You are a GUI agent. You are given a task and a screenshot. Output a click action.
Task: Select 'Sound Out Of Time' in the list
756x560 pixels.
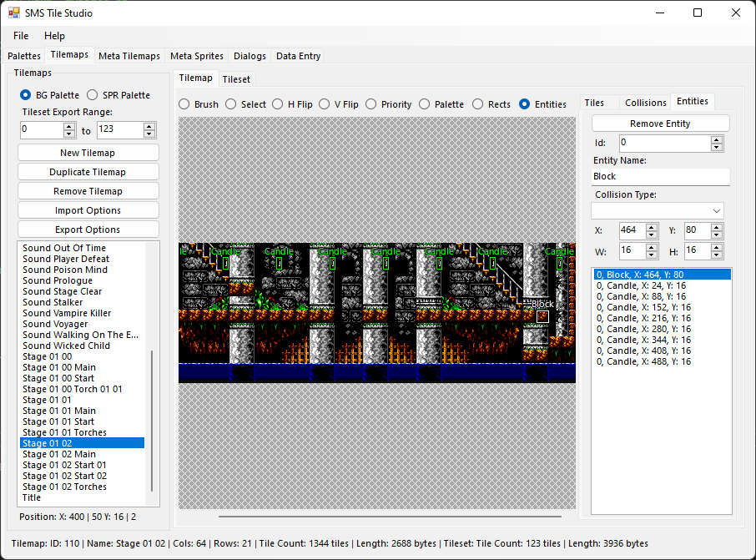82,248
